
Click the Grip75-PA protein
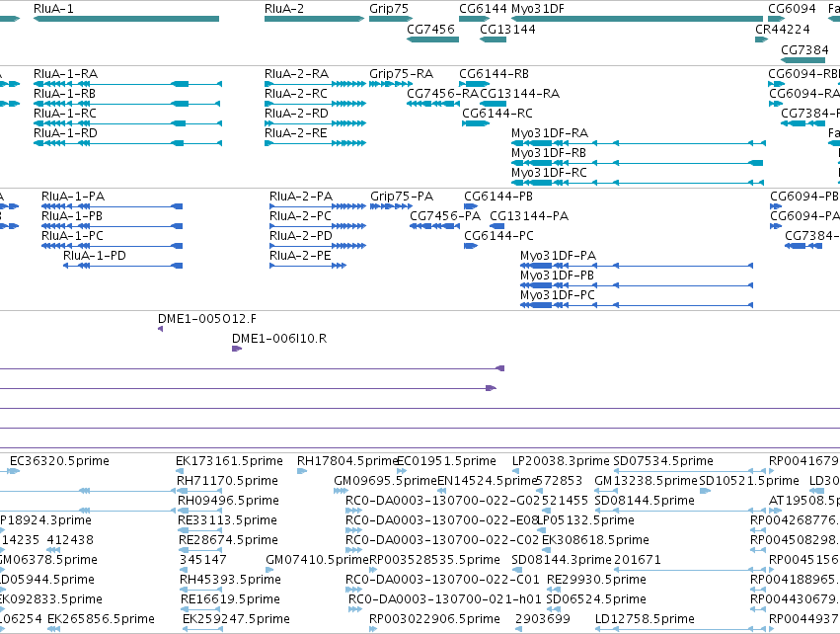tap(392, 206)
